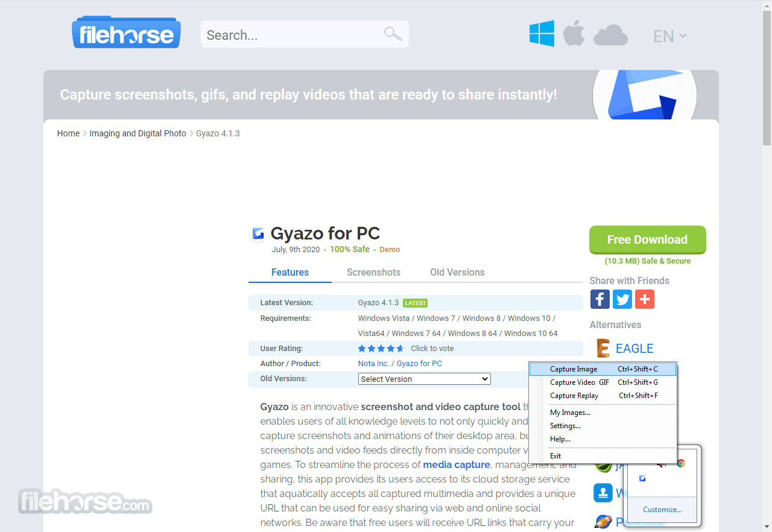Open more sharing options plus icon
The image size is (772, 532).
645,299
